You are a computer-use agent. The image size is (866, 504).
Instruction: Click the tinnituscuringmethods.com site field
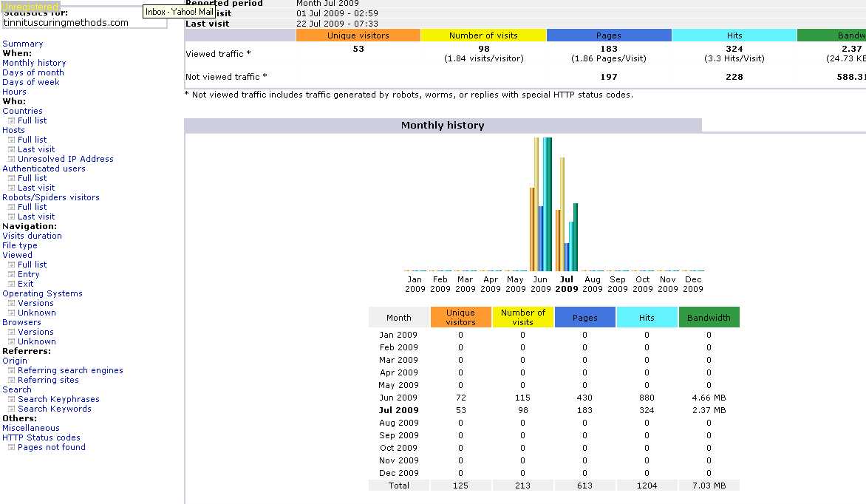click(84, 23)
